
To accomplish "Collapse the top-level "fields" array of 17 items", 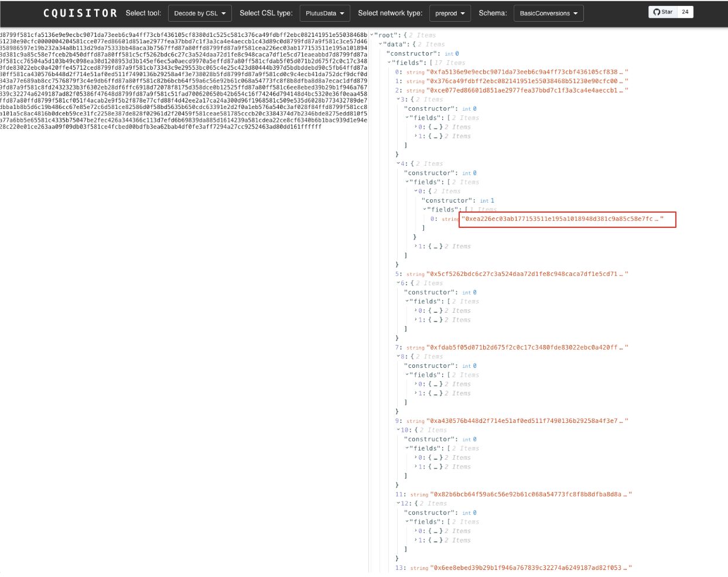I will (389, 63).
